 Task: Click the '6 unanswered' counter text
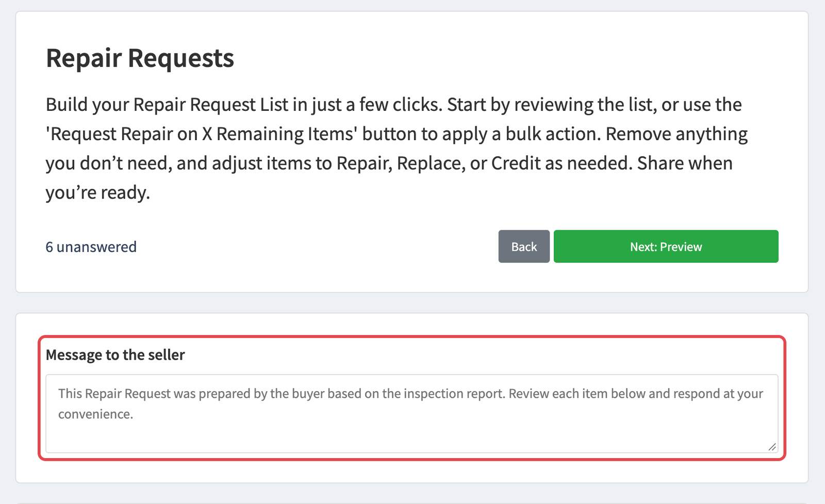click(x=91, y=247)
